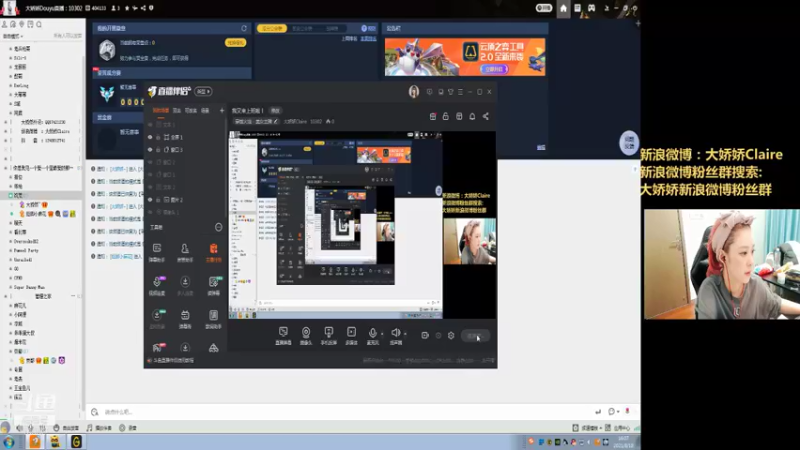Switch to the third scene tab
800x450 pixels.
click(191, 111)
